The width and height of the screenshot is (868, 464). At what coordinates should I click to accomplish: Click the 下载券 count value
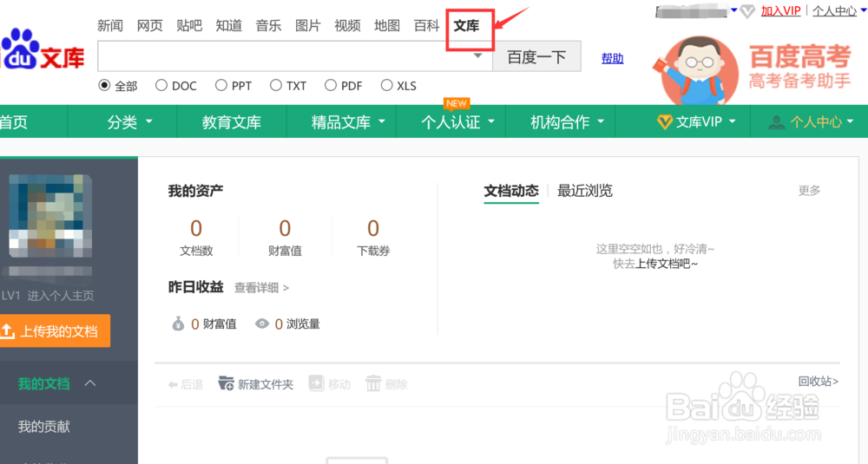point(373,228)
